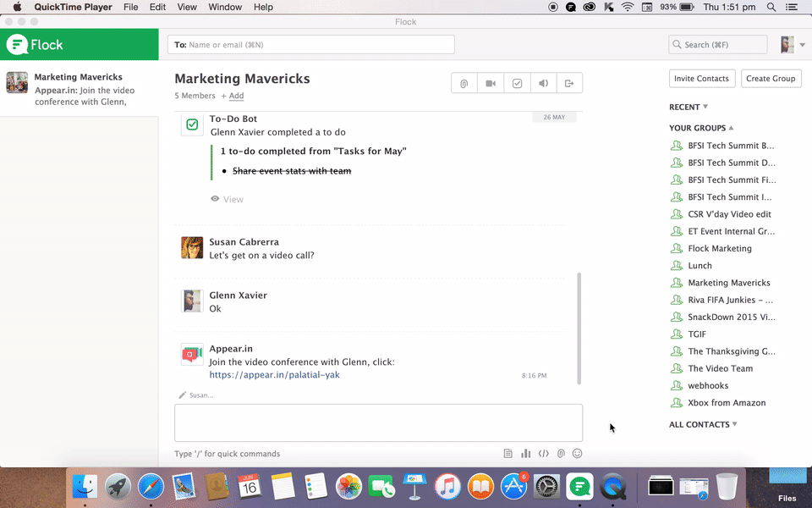The height and width of the screenshot is (508, 812).
Task: Open The Thanksgiving group
Action: point(731,351)
